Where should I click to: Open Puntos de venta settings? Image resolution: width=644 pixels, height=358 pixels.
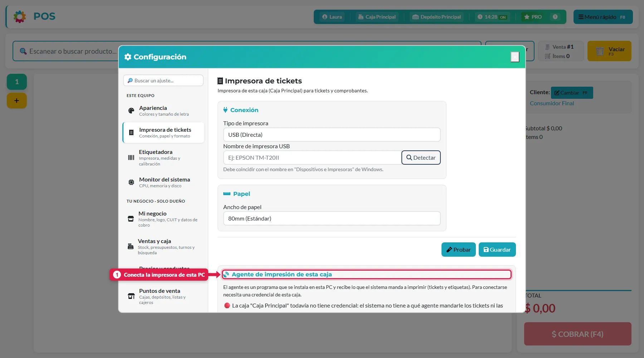(x=164, y=296)
